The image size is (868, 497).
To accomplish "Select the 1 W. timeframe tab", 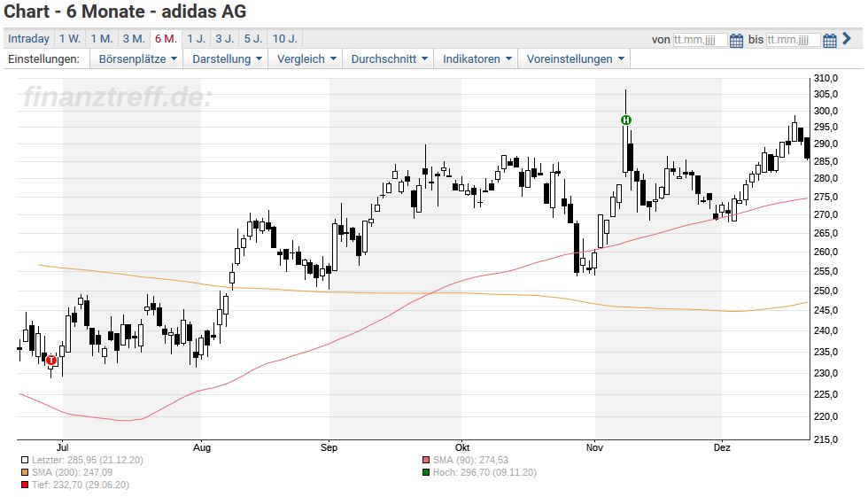I will click(70, 39).
